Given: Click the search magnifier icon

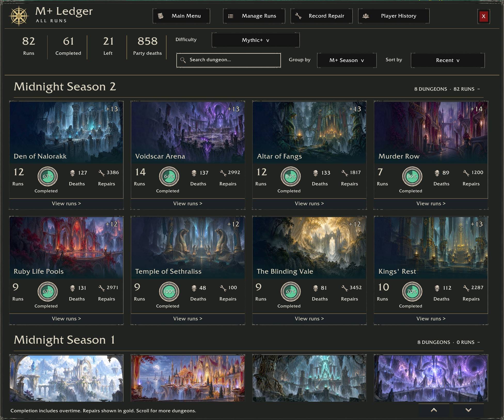Looking at the screenshot, I should pos(183,60).
